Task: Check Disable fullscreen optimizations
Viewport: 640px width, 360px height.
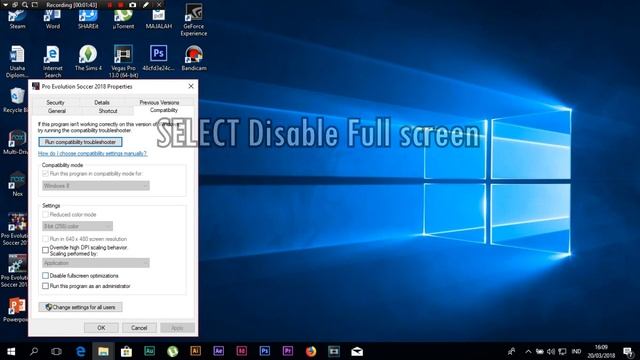Action: click(x=45, y=276)
